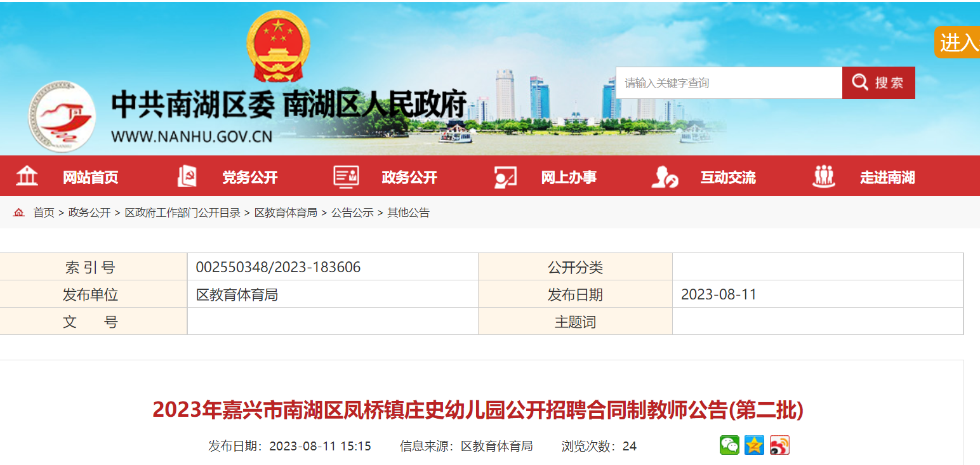Click the national emblem icon in header
The image size is (980, 465).
[x=278, y=46]
